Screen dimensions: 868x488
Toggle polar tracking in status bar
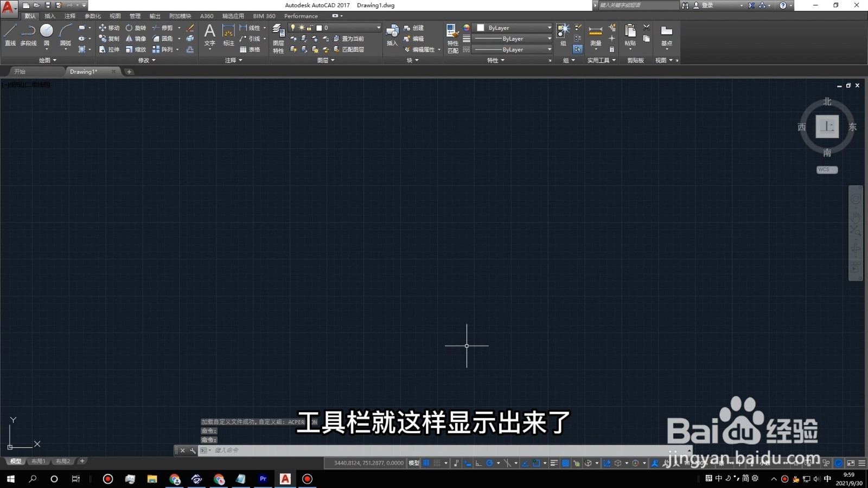coord(489,463)
